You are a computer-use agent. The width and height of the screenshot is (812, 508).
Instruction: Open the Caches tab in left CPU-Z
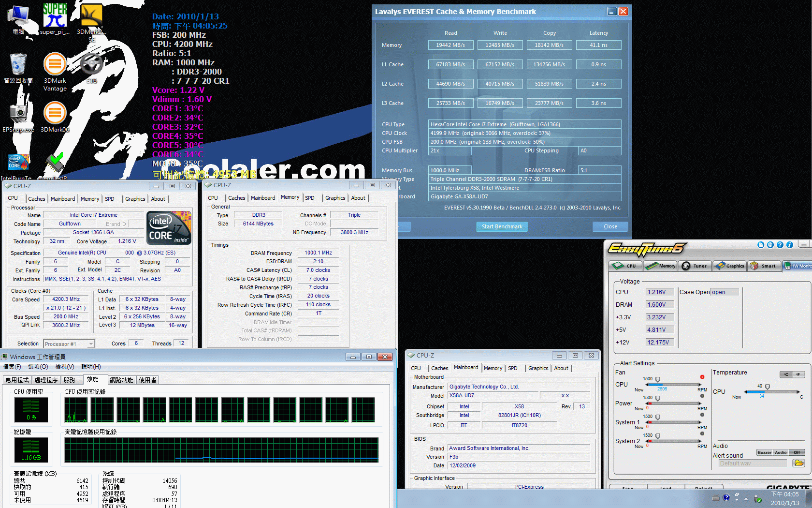point(36,199)
